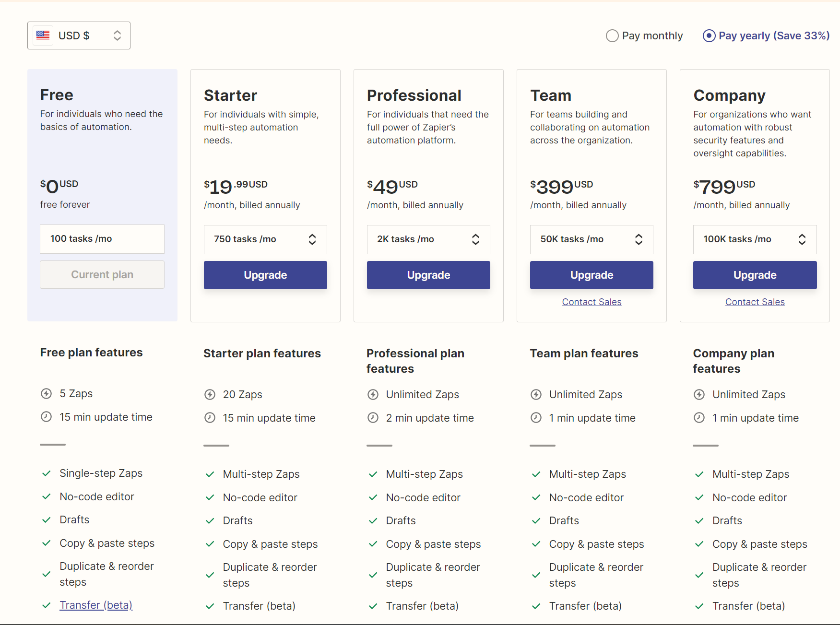Screen dimensions: 840x625
Task: Click clock icon by Team 1 min update time
Action: 536,418
